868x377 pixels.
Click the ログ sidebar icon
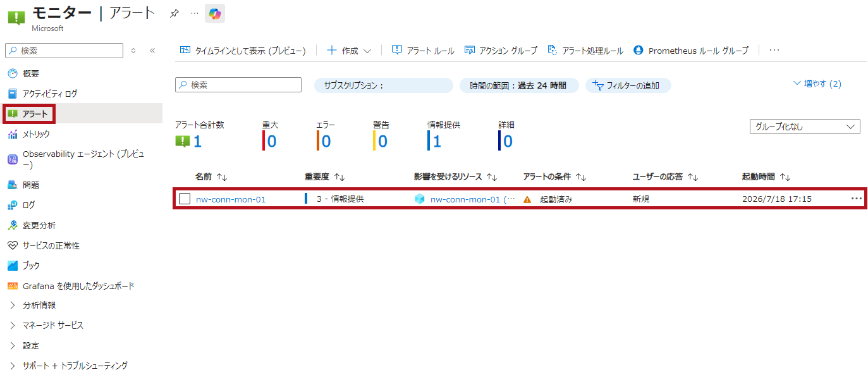[13, 205]
